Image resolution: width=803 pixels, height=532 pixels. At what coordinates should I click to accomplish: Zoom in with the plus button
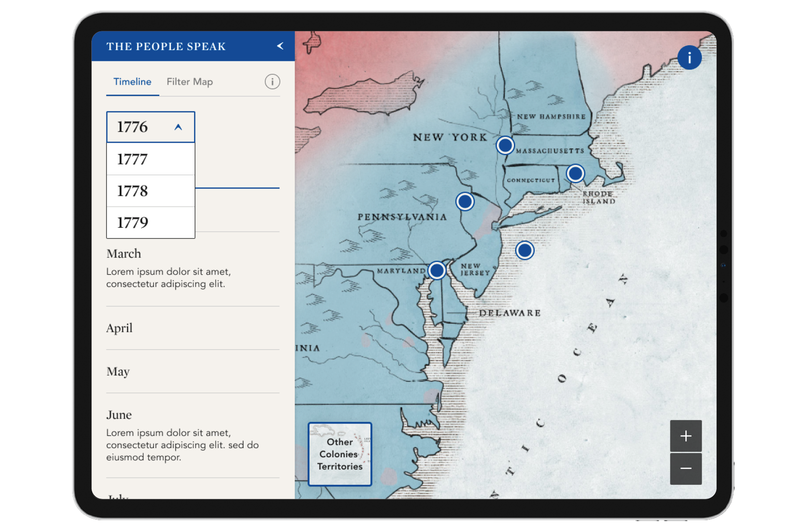(x=686, y=436)
